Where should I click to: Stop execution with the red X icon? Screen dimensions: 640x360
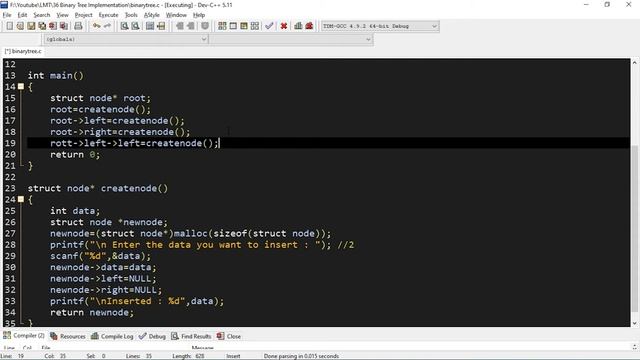(x=284, y=26)
